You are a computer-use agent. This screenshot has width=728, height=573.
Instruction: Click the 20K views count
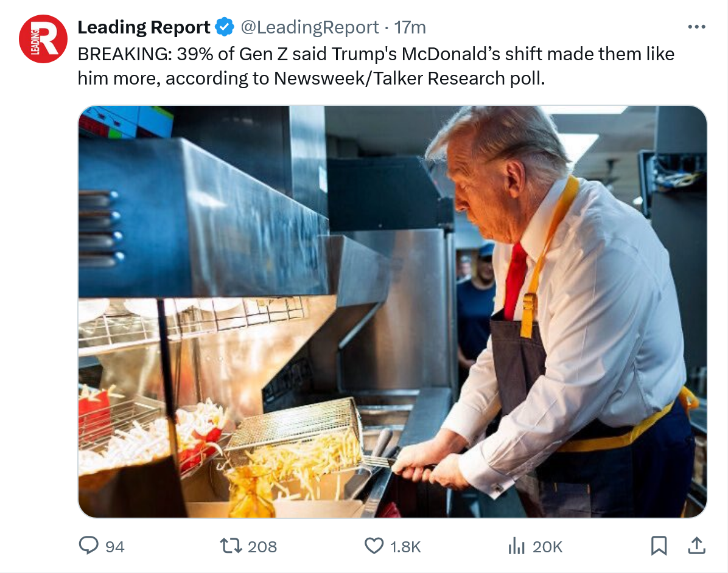(x=547, y=547)
